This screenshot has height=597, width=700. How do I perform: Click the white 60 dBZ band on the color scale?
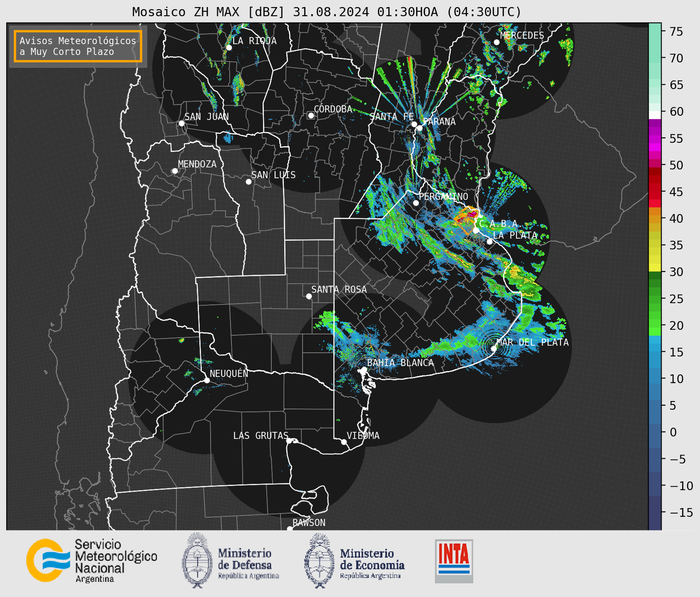click(x=655, y=115)
